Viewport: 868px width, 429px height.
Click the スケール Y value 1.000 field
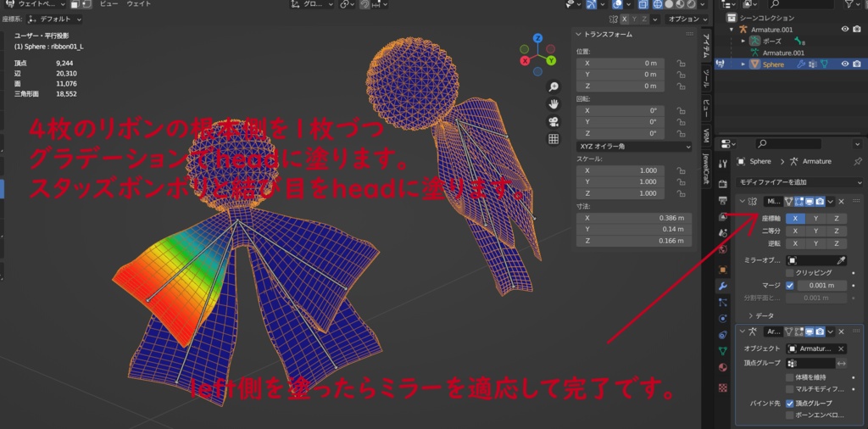[x=620, y=182]
